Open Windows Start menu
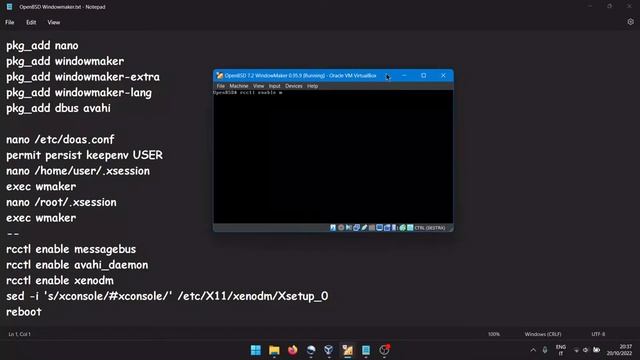 (x=256, y=350)
